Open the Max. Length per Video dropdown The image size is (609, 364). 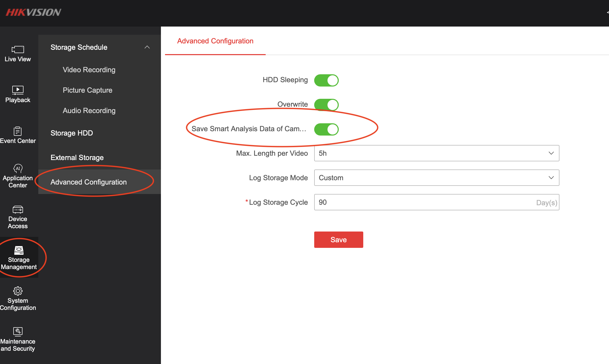[x=436, y=153]
